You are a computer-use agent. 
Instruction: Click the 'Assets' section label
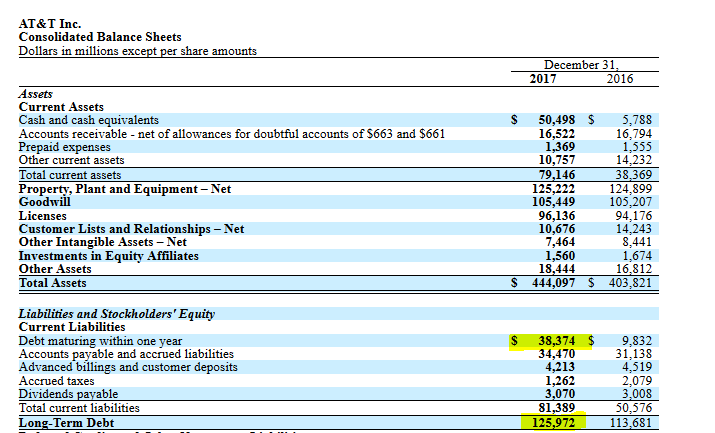(36, 94)
